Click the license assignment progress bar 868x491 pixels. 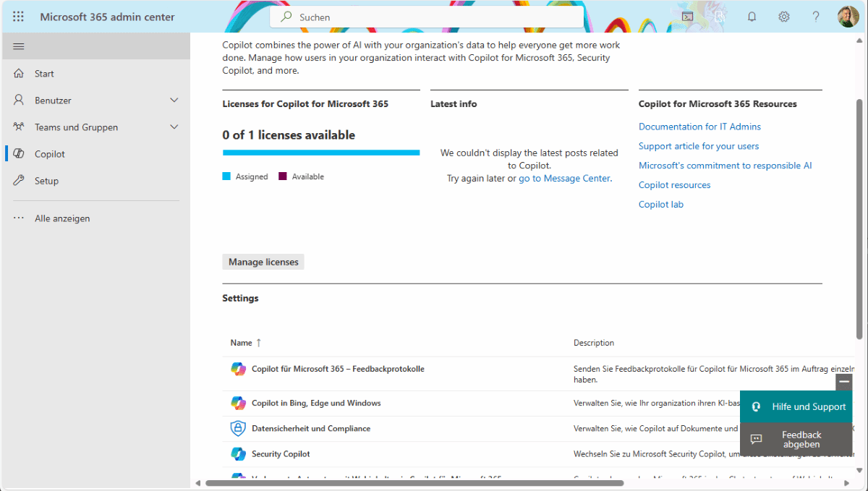[x=320, y=153]
